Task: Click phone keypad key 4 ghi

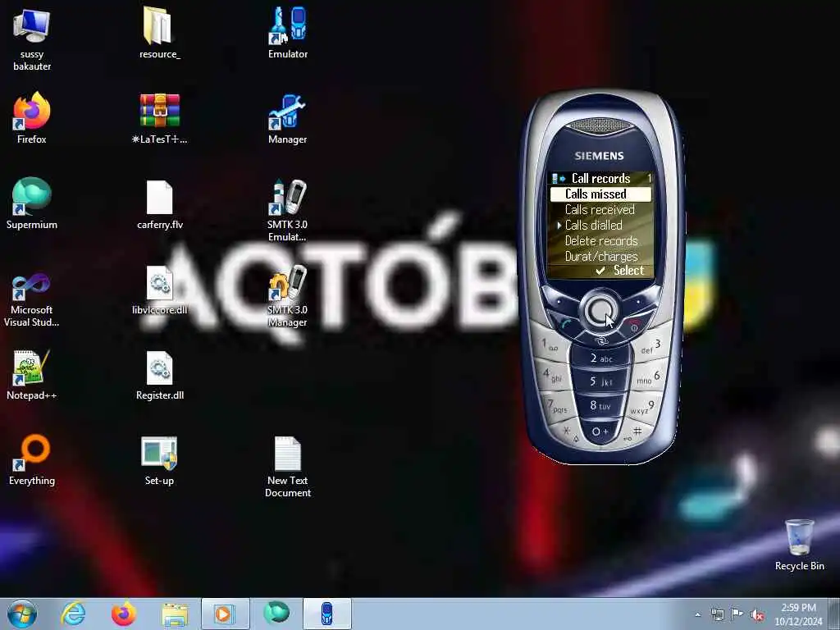Action: point(553,375)
